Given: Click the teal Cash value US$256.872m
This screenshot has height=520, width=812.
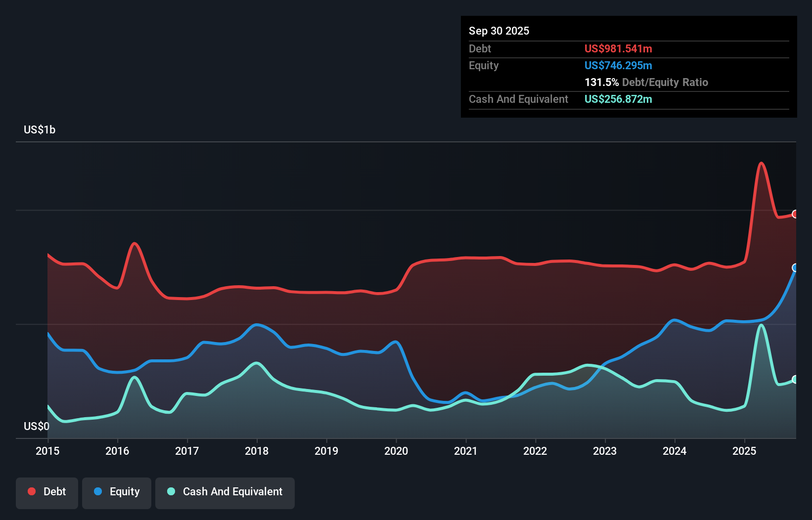Looking at the screenshot, I should pos(618,99).
